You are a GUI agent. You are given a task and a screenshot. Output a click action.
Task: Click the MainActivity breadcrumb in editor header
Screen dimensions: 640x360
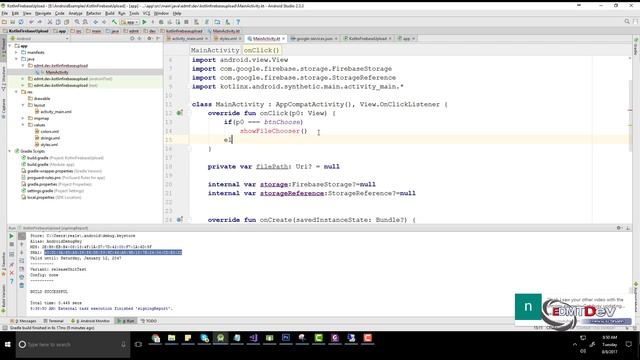point(215,50)
